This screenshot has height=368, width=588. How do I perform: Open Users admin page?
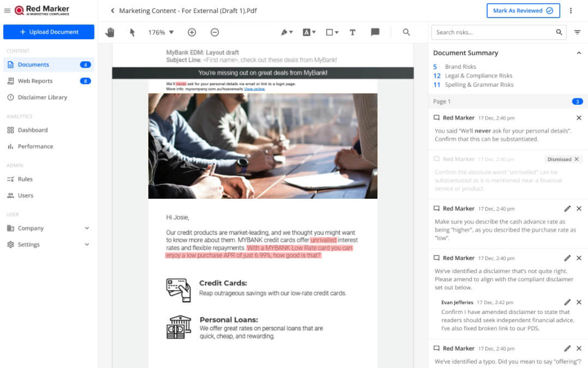pyautogui.click(x=25, y=195)
